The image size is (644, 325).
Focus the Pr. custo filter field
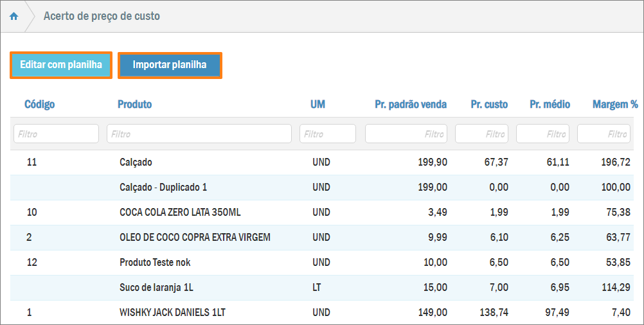tap(481, 134)
